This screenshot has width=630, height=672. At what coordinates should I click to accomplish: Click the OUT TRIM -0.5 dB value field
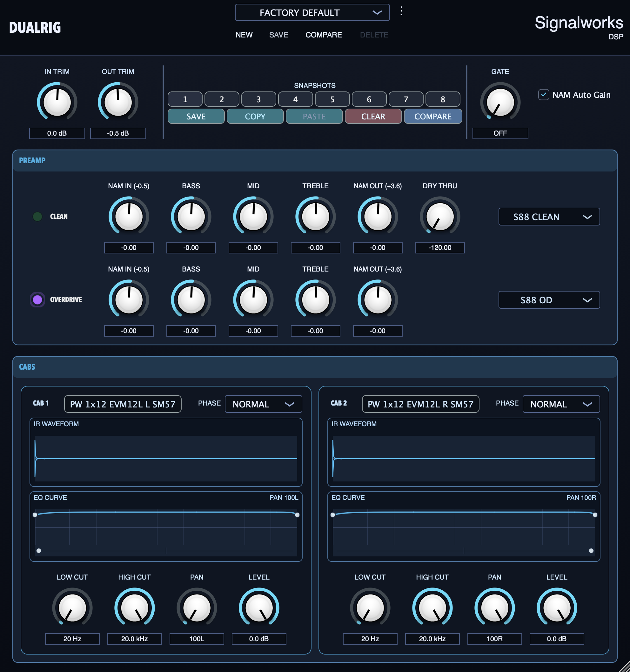point(118,133)
